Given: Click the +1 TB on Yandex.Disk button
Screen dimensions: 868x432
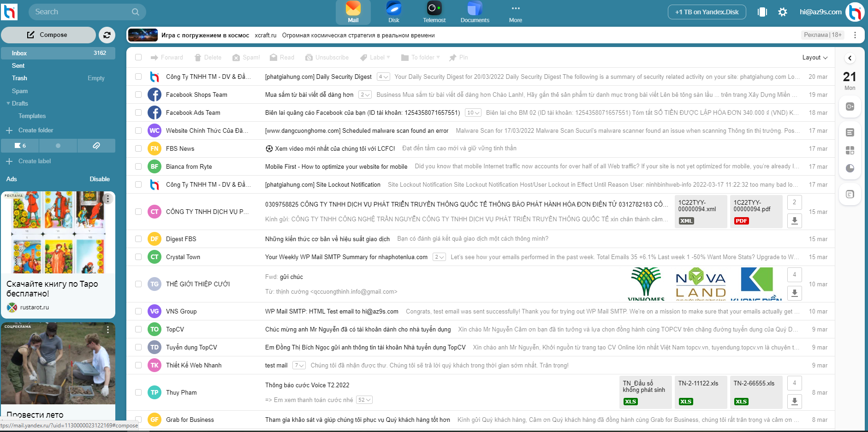Looking at the screenshot, I should coord(707,12).
